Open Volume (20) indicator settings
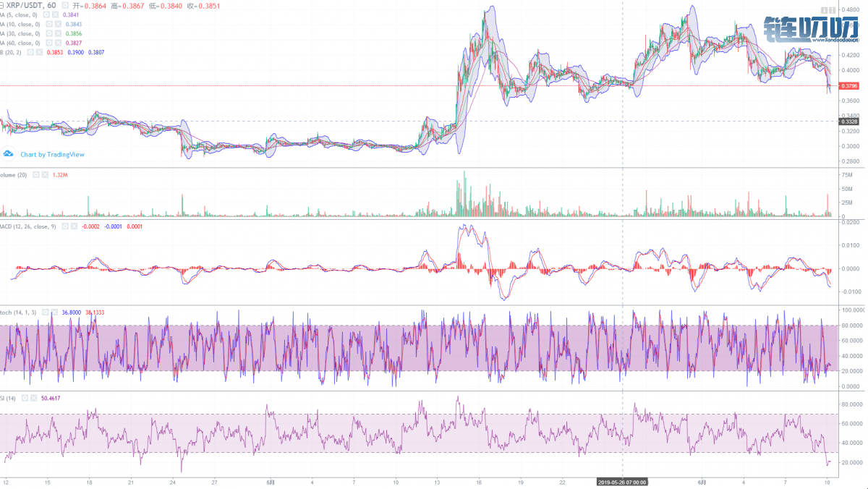This screenshot has width=868, height=489. pos(37,175)
